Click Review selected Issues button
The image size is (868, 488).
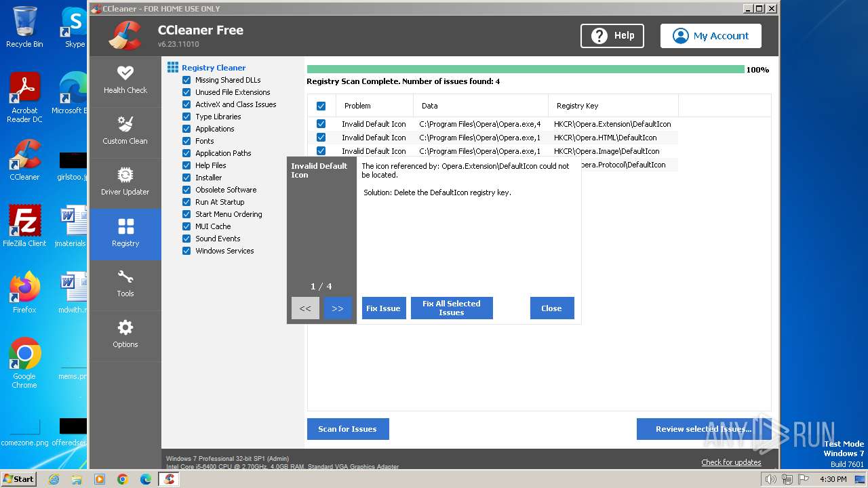[x=704, y=429]
